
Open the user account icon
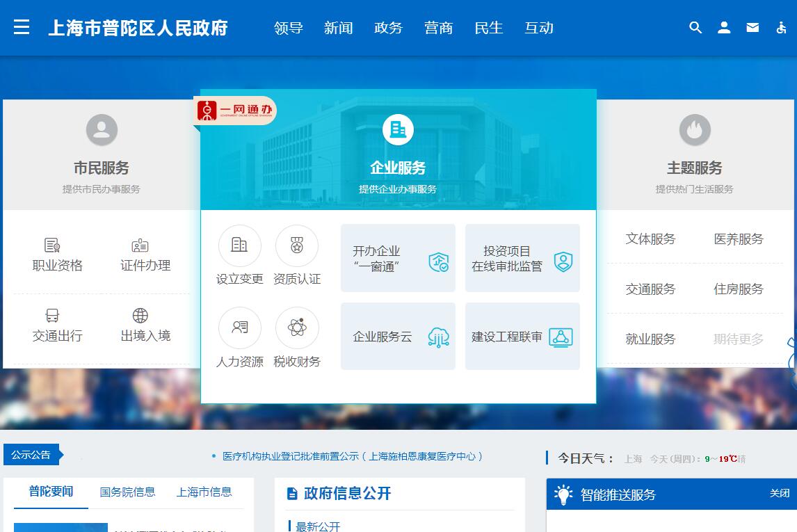[724, 28]
